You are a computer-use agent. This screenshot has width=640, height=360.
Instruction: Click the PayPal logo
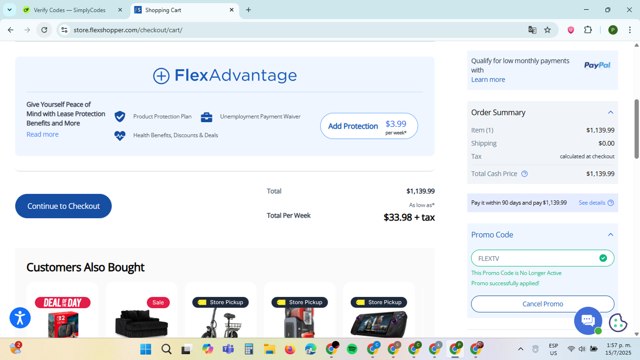597,65
